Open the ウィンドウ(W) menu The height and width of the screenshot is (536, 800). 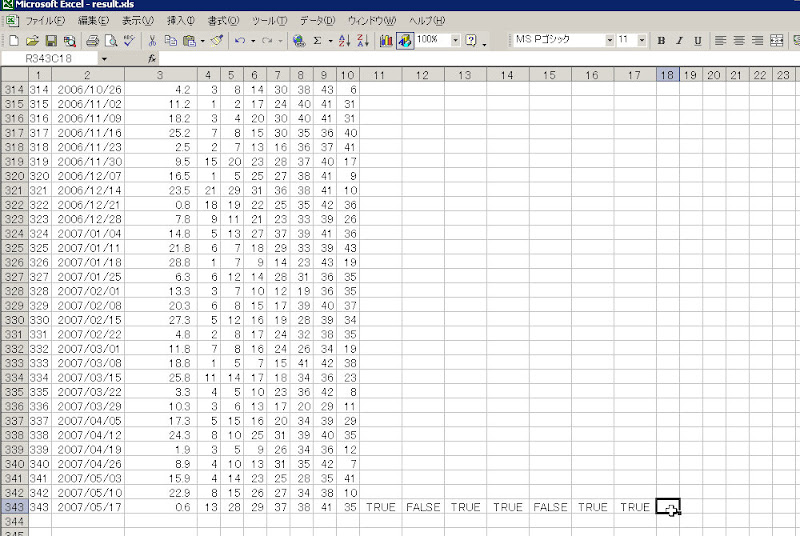click(372, 21)
